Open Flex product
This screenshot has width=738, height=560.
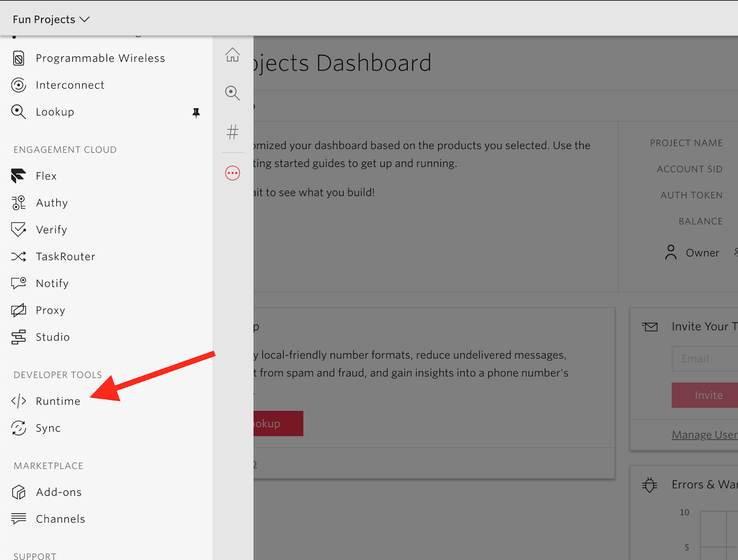click(46, 176)
